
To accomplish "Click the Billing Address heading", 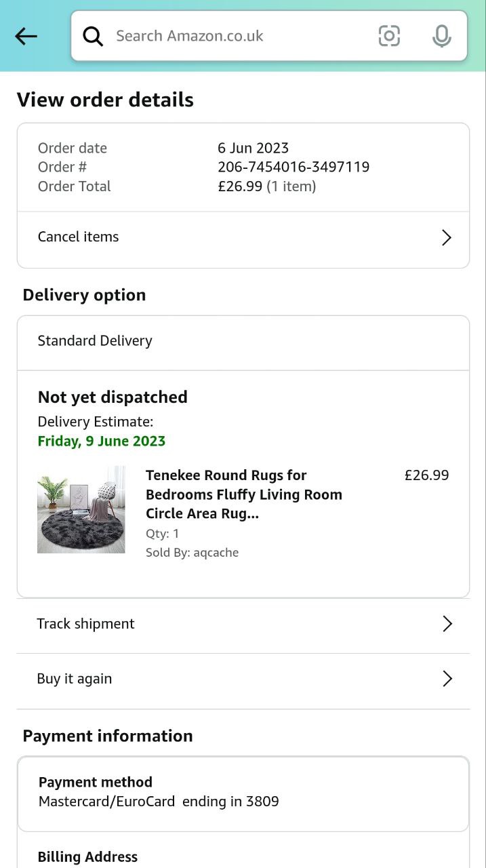I will pyautogui.click(x=87, y=857).
